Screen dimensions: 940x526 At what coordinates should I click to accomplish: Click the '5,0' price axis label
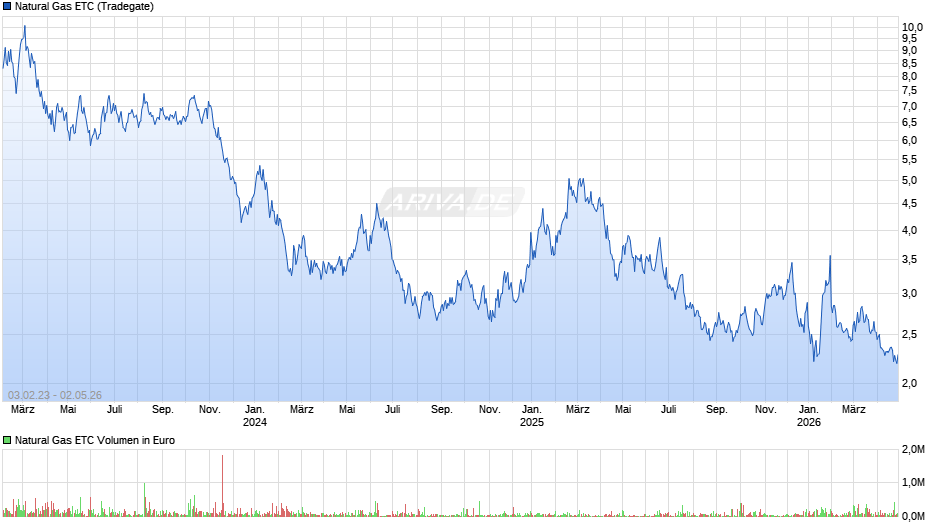click(909, 181)
